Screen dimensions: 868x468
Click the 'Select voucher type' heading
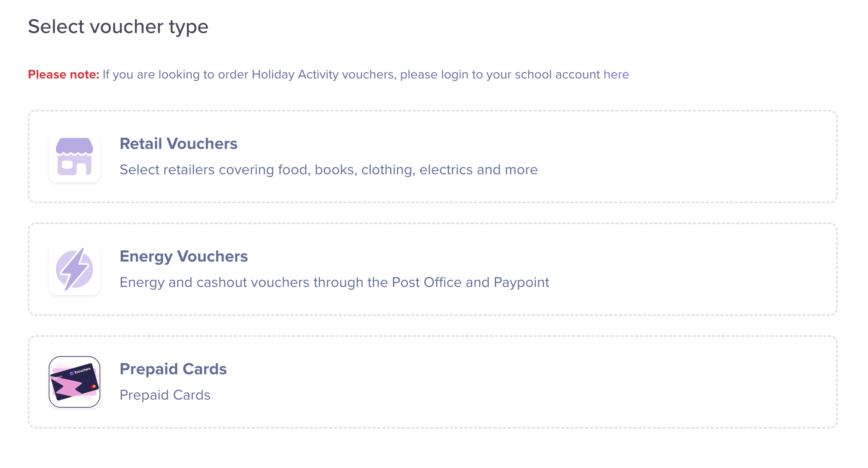tap(118, 27)
